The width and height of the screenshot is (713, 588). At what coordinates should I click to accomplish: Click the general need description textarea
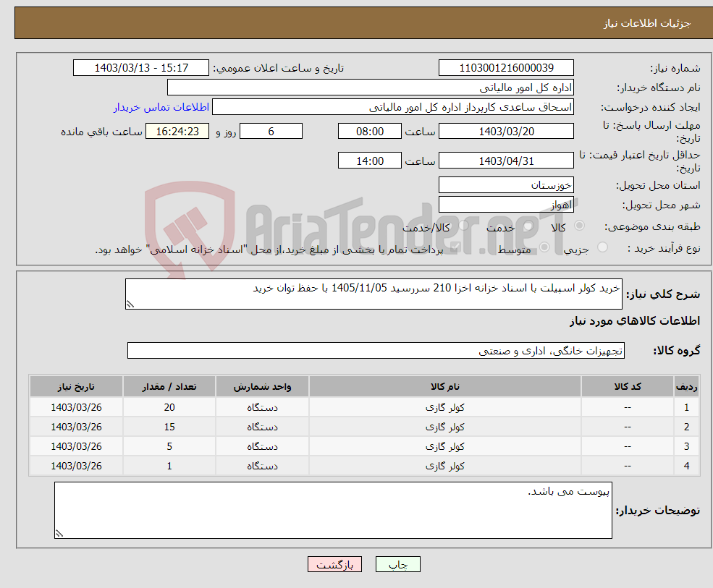[374, 294]
